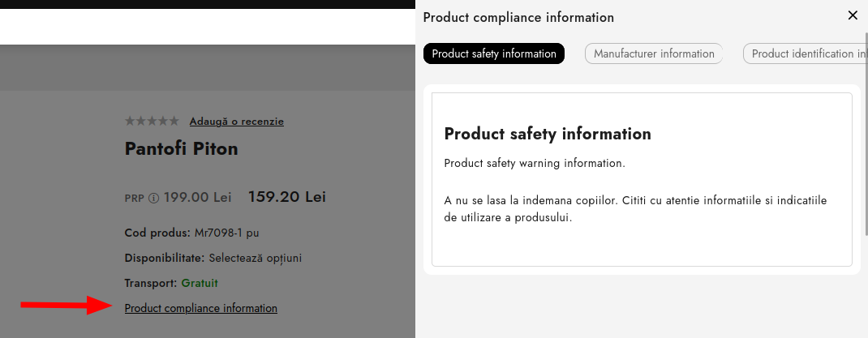Click the Product safety warning information line
The height and width of the screenshot is (338, 868).
(x=535, y=163)
